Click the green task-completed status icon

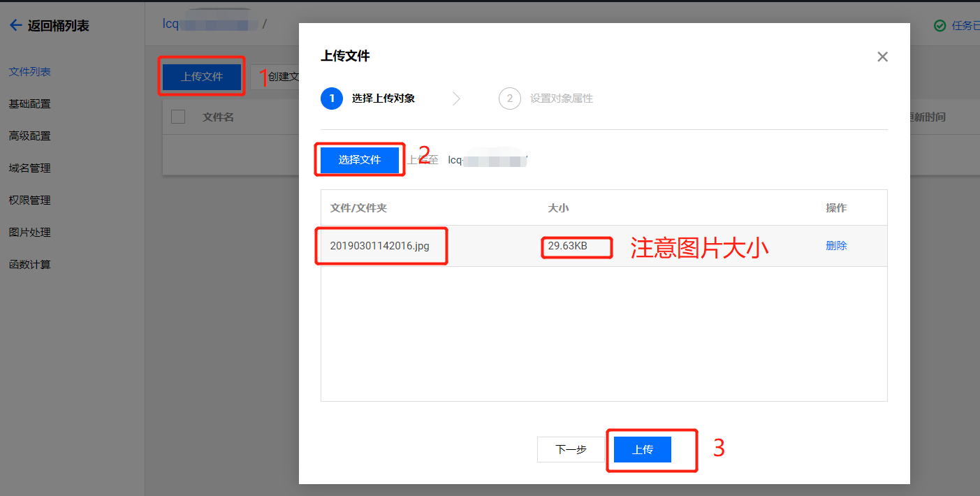click(940, 24)
